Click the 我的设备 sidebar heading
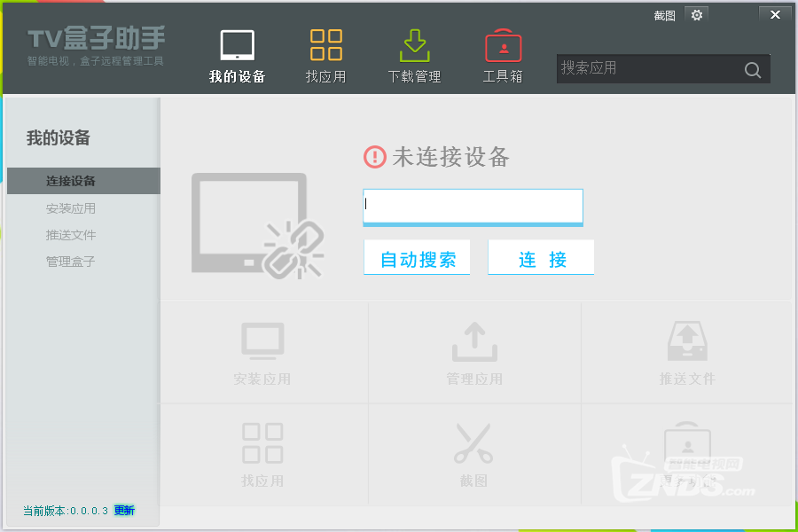Image resolution: width=798 pixels, height=532 pixels. click(58, 137)
